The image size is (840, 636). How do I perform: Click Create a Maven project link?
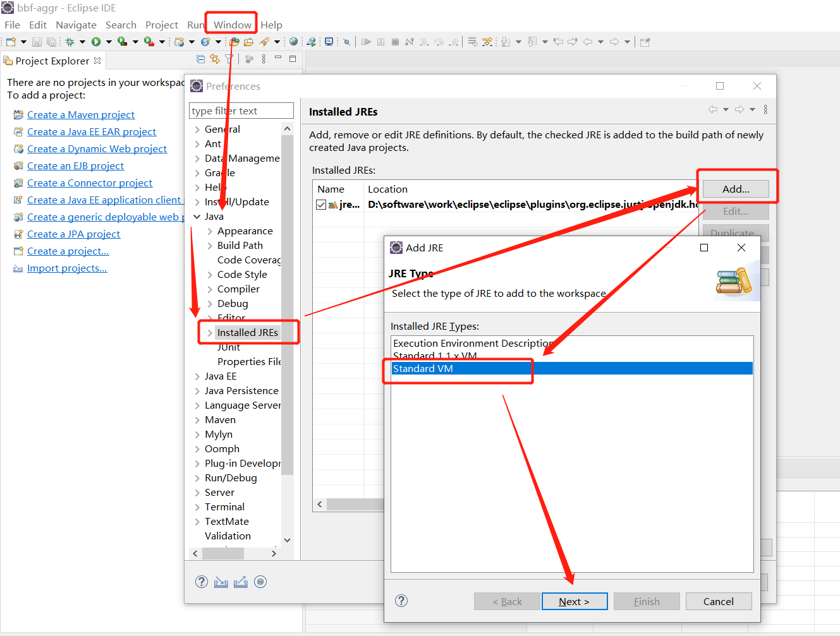[x=81, y=114]
